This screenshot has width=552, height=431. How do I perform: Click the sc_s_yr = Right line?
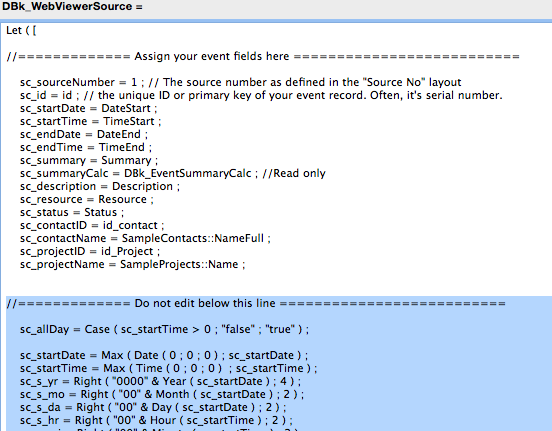coord(161,382)
